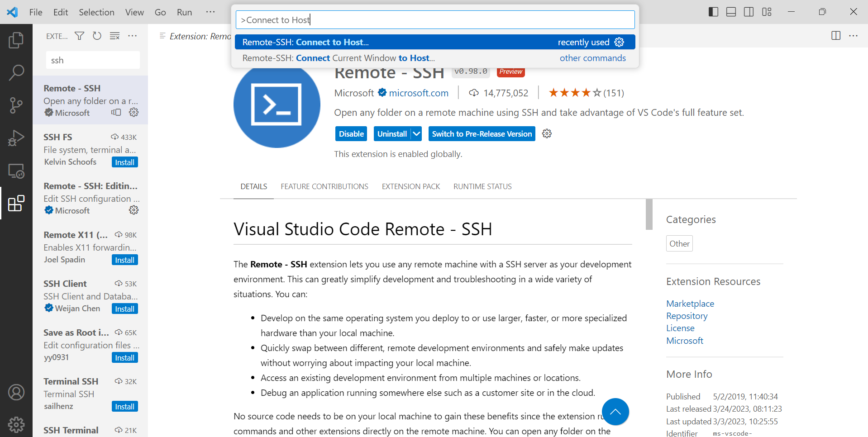
Task: Click the Disable button
Action: coord(351,134)
